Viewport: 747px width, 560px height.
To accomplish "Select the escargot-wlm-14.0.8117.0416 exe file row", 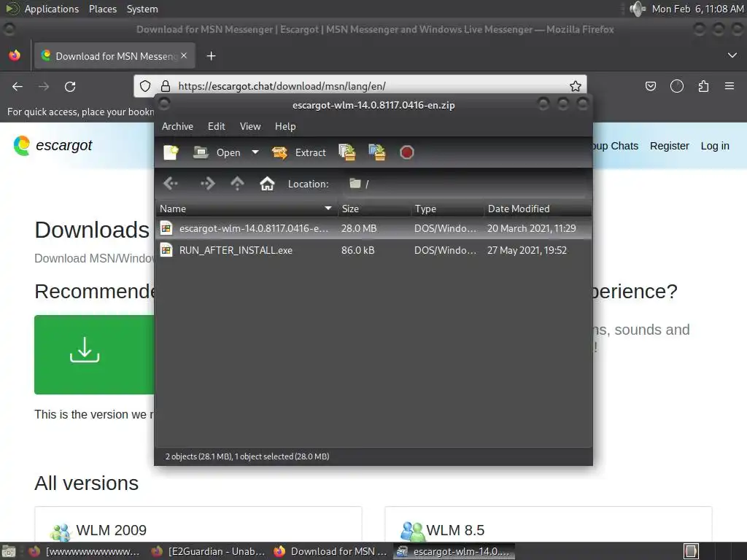I will [373, 228].
